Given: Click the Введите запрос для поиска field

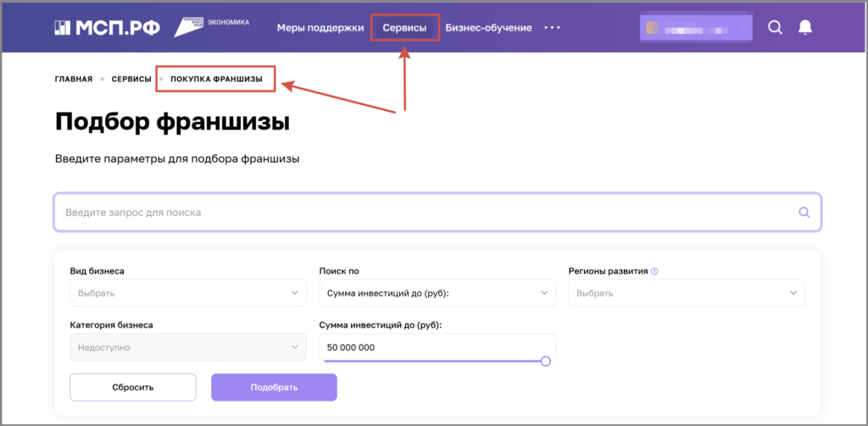Looking at the screenshot, I should (424, 213).
